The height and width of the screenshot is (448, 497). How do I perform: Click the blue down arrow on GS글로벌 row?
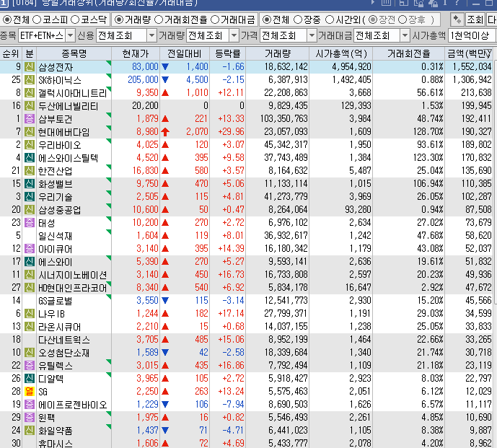(x=165, y=301)
